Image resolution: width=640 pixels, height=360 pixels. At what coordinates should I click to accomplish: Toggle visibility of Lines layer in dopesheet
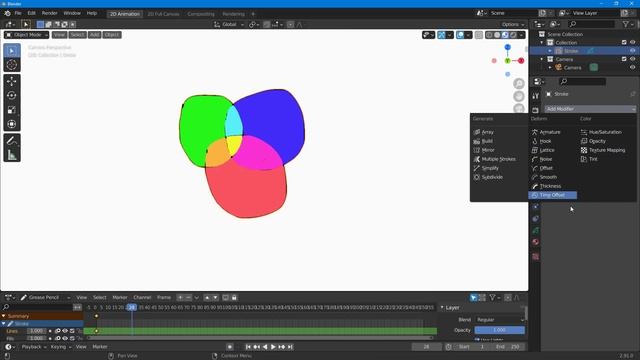[65, 331]
